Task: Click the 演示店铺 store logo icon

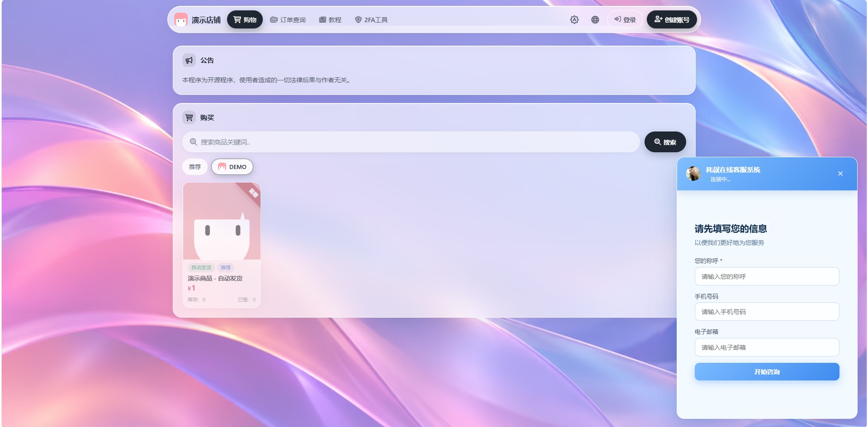Action: (x=181, y=19)
